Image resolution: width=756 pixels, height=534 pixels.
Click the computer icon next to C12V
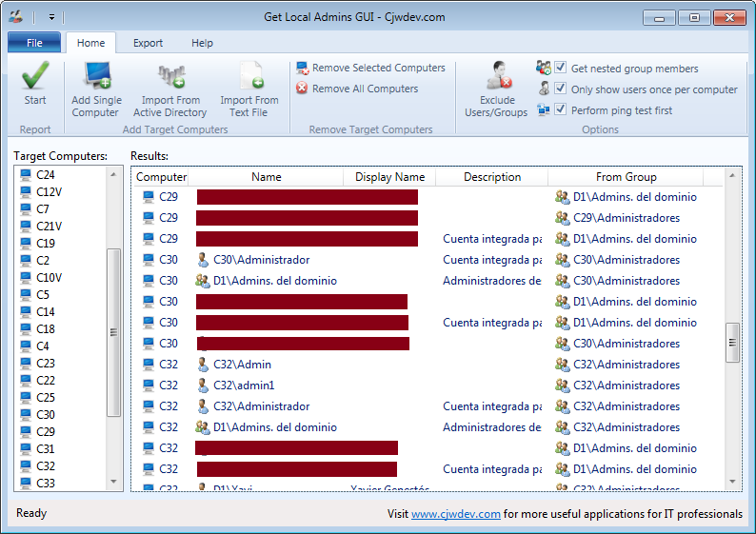tap(26, 192)
